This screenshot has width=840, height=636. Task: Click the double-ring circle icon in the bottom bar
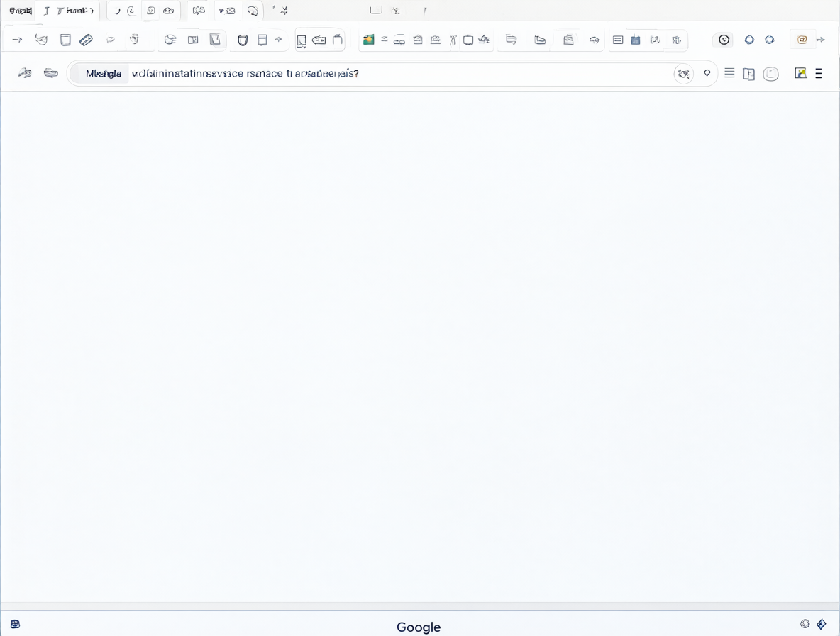[805, 623]
